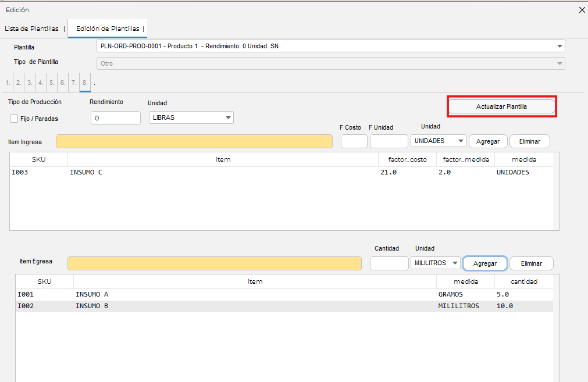Screen dimensions: 588x382
Task: Click the F Costo input field
Action: pyautogui.click(x=354, y=141)
